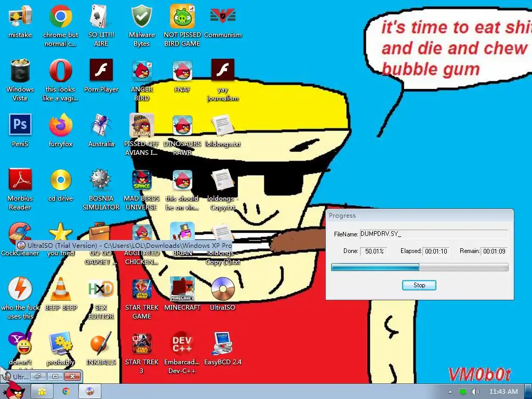Screen dimensions: 532x399
Task: Maximize the minimized UltraISO window
Action: tap(55, 376)
